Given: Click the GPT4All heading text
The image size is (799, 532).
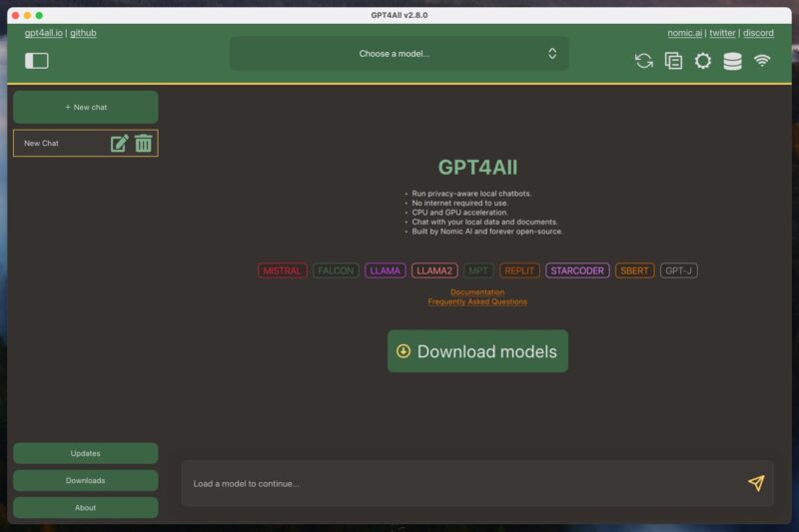Looking at the screenshot, I should click(477, 168).
